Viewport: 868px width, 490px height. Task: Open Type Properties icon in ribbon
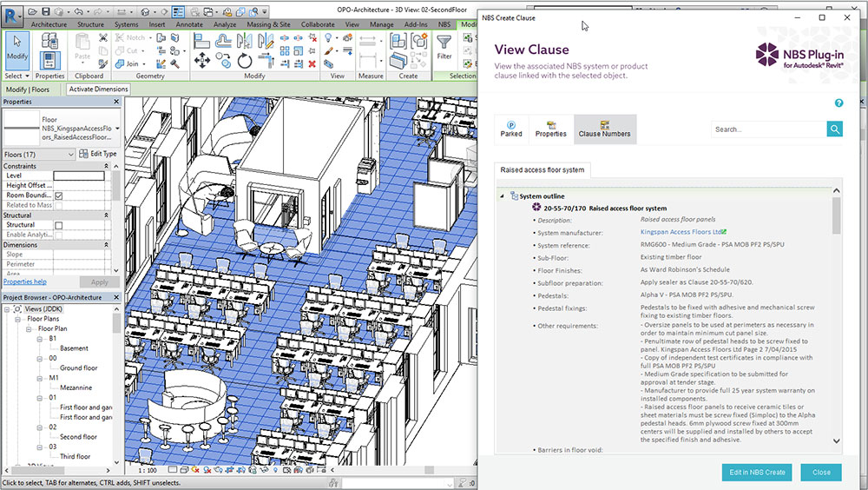pos(49,41)
